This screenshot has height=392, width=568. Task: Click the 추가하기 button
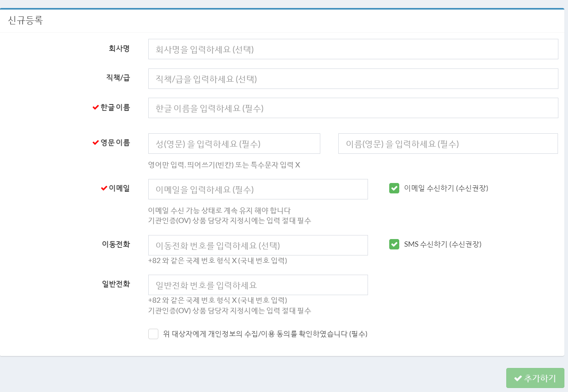pyautogui.click(x=535, y=378)
